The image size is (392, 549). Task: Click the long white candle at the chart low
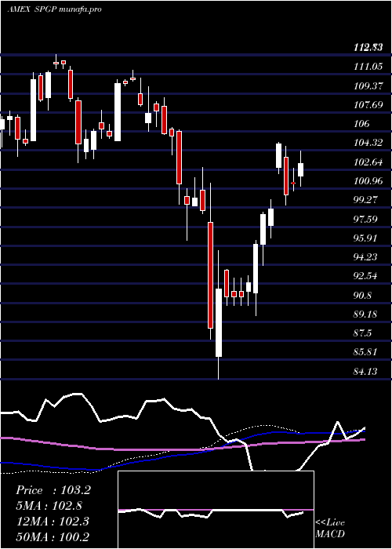pyautogui.click(x=219, y=322)
